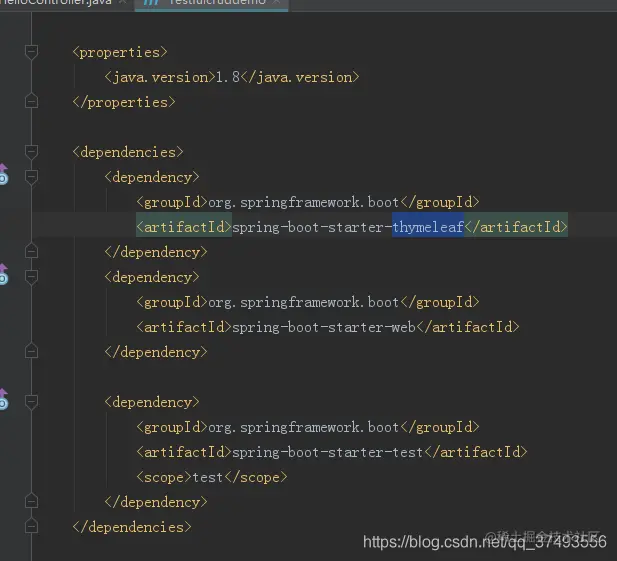Click the opening <properties> tag
Image resolution: width=617 pixels, height=561 pixels.
pos(120,52)
